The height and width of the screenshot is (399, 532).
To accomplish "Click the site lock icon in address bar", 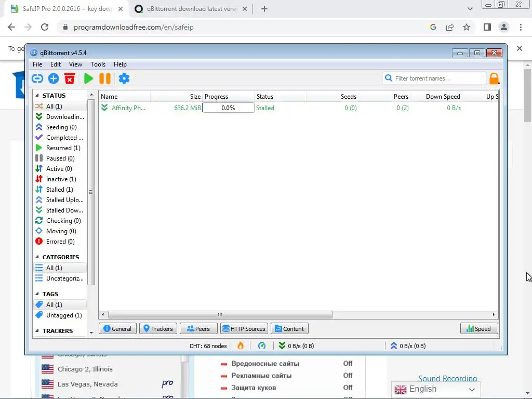I will [65, 27].
